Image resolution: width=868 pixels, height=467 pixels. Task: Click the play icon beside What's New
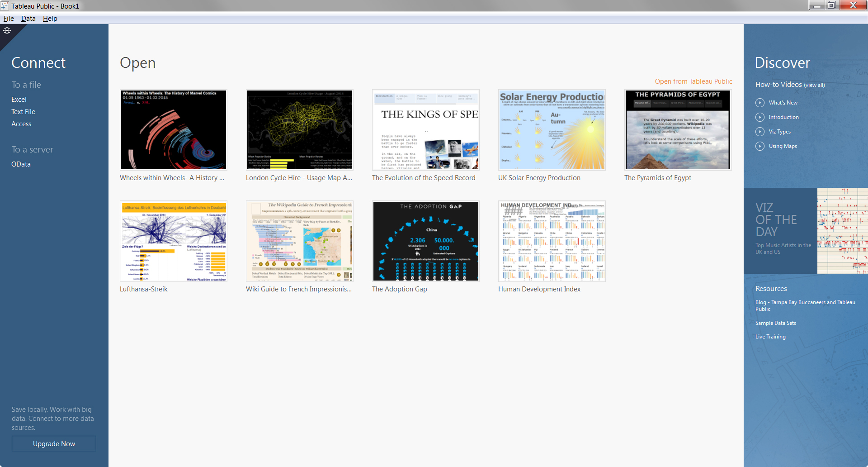point(760,103)
